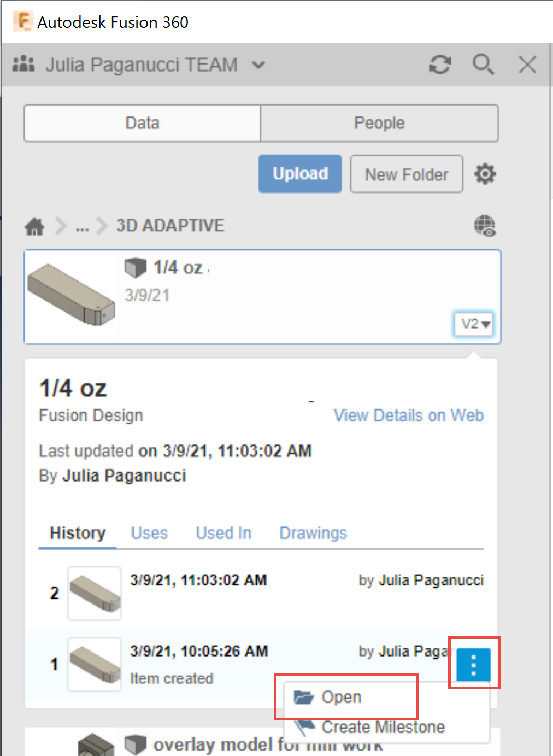The width and height of the screenshot is (553, 756).
Task: Open data panel settings gear
Action: (485, 174)
